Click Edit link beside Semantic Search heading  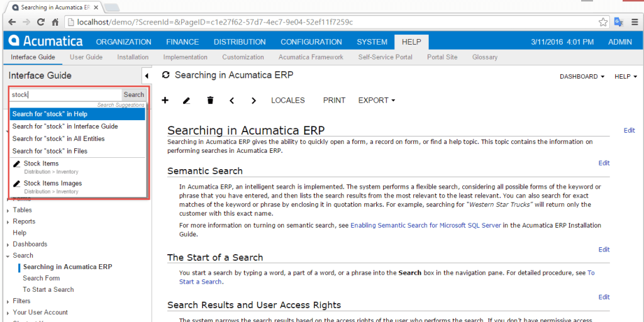604,163
